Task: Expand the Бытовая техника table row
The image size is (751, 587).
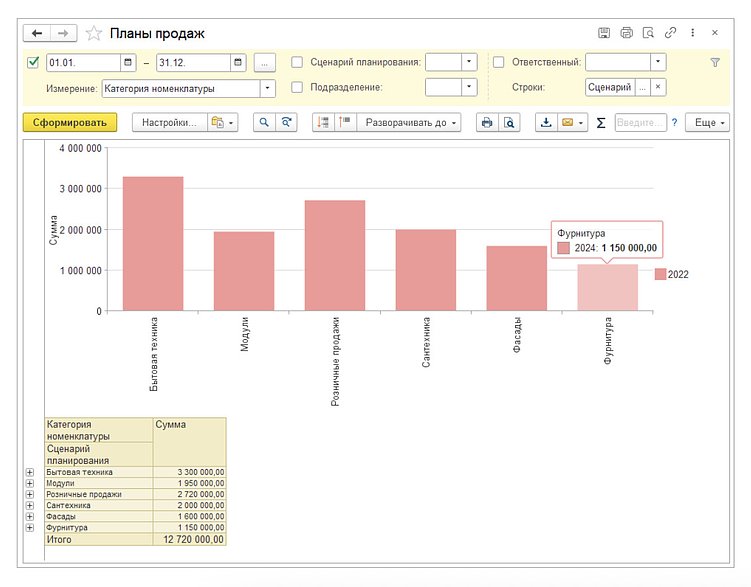Action: 29,472
